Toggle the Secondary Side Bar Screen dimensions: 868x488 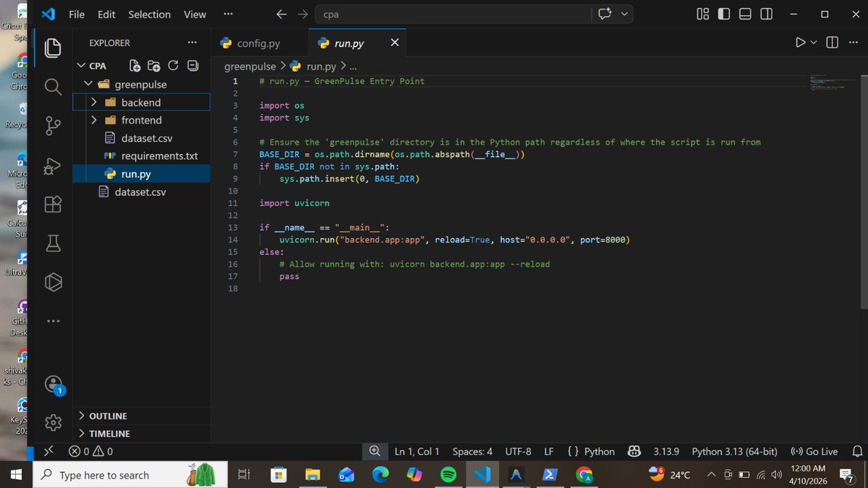[x=766, y=13]
